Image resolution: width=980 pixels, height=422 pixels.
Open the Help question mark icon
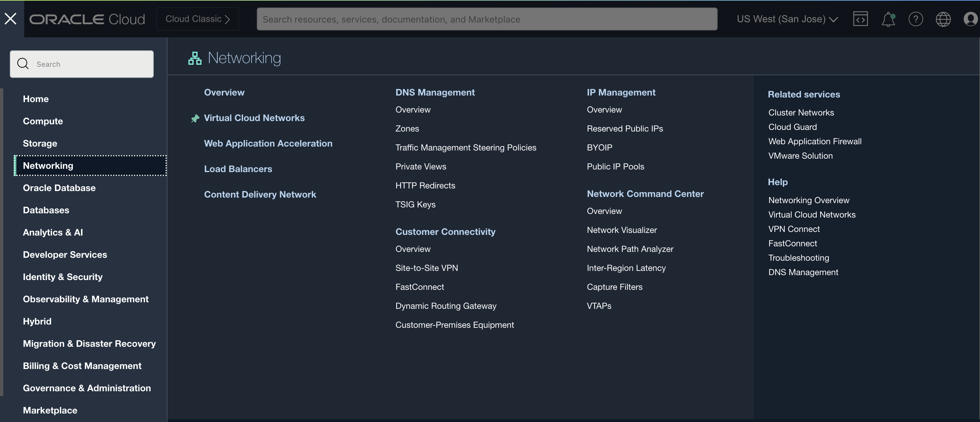point(916,19)
